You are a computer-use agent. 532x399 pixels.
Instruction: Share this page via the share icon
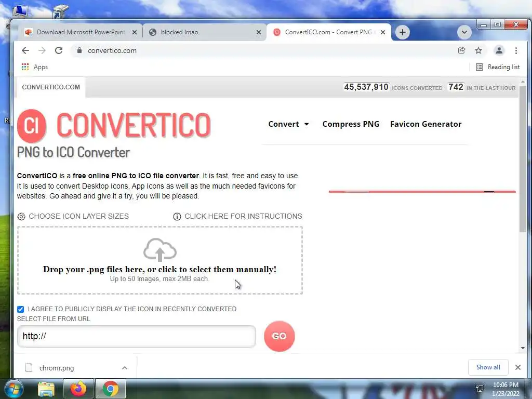(461, 50)
